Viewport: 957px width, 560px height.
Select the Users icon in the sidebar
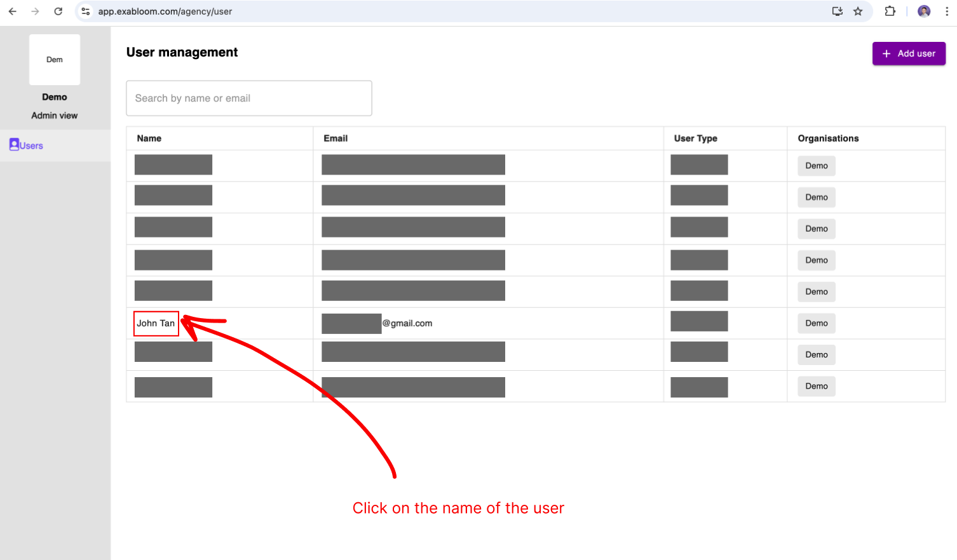click(13, 144)
